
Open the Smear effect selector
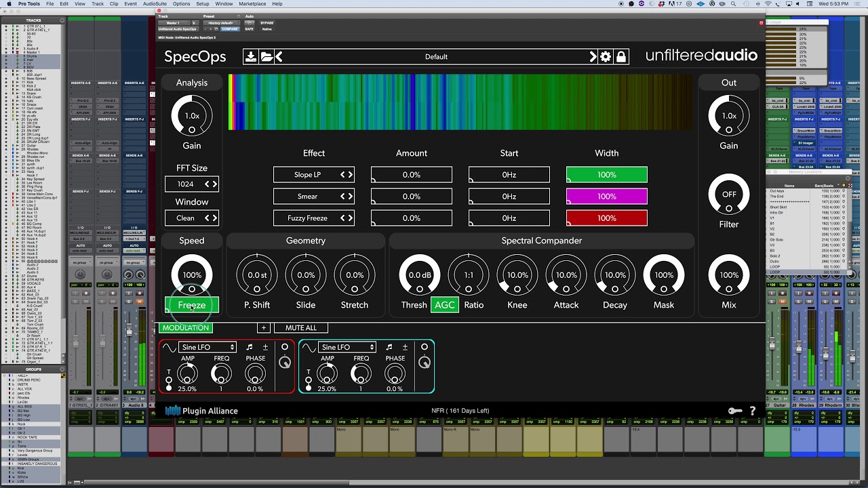click(x=314, y=197)
